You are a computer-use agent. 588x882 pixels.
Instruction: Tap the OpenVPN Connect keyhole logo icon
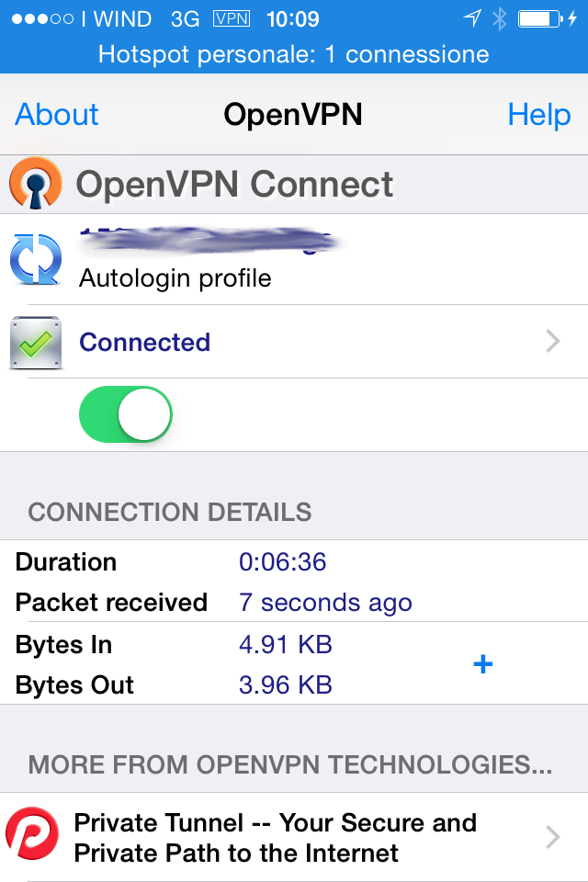coord(36,184)
